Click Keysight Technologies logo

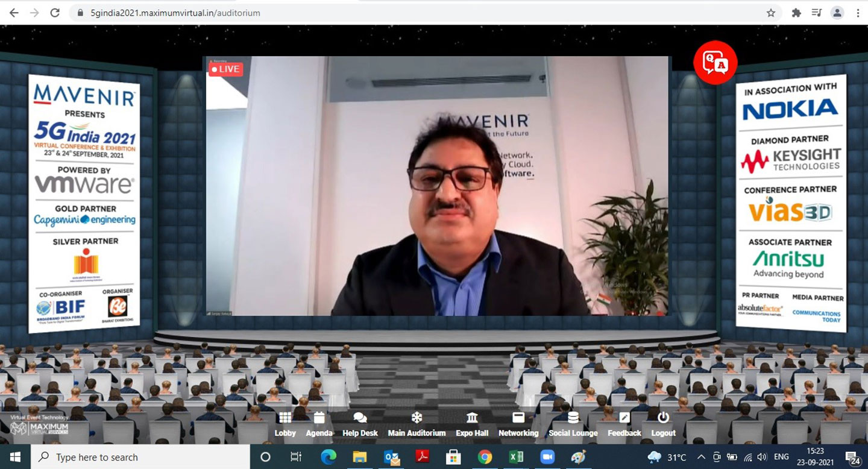(790, 160)
